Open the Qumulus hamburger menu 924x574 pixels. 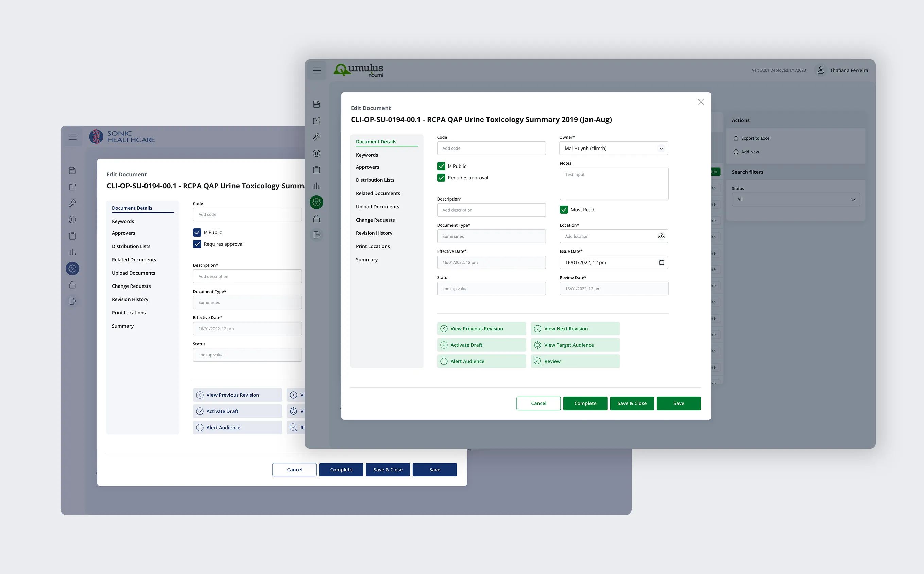pyautogui.click(x=317, y=70)
